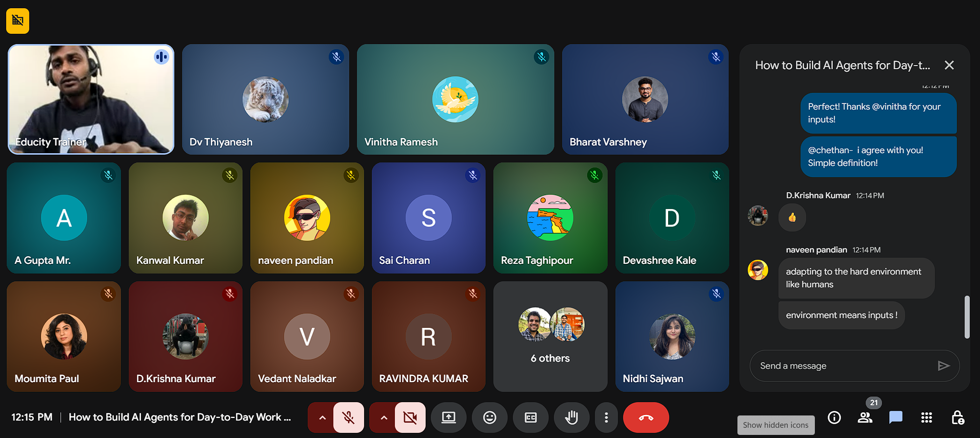Click D.Krishna Kumar avatar in chat
This screenshot has height=438, width=980.
(x=758, y=216)
